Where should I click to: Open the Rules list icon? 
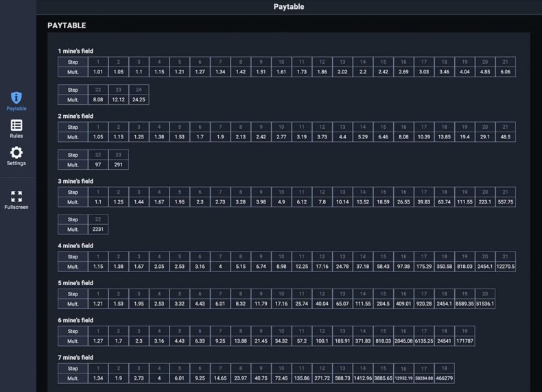tap(16, 125)
